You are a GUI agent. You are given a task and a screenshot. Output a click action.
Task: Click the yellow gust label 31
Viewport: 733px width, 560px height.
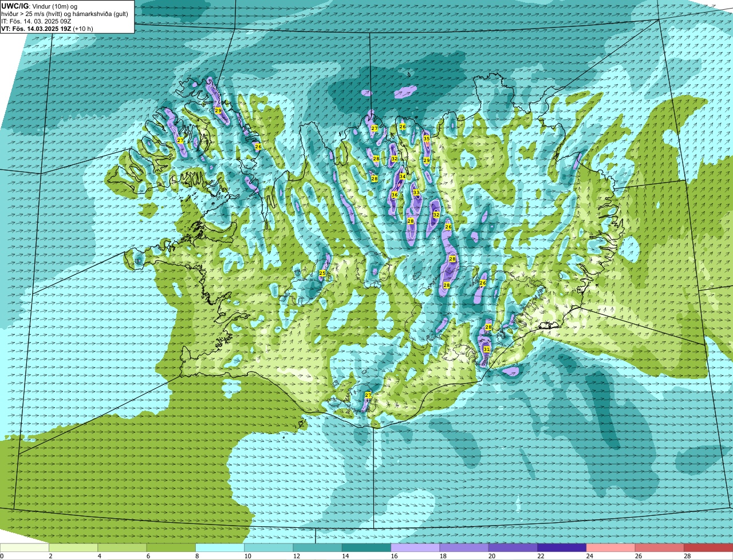click(x=486, y=349)
